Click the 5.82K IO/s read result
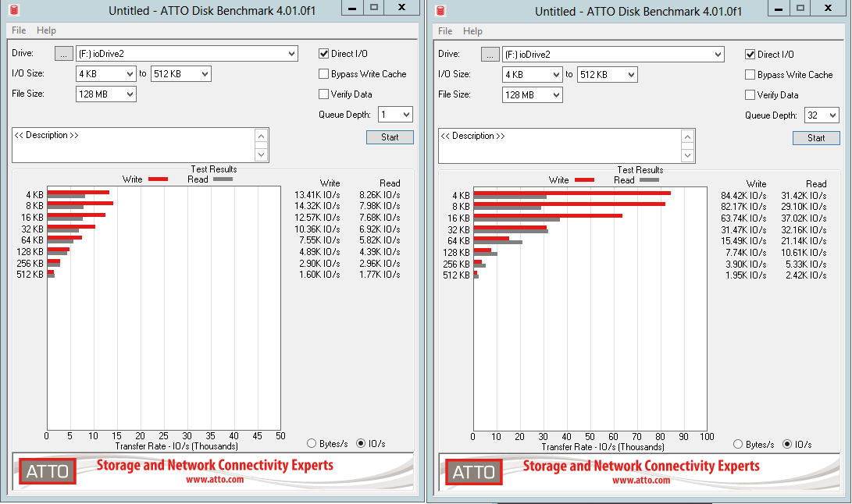Screen dimensions: 852x504 [x=380, y=240]
